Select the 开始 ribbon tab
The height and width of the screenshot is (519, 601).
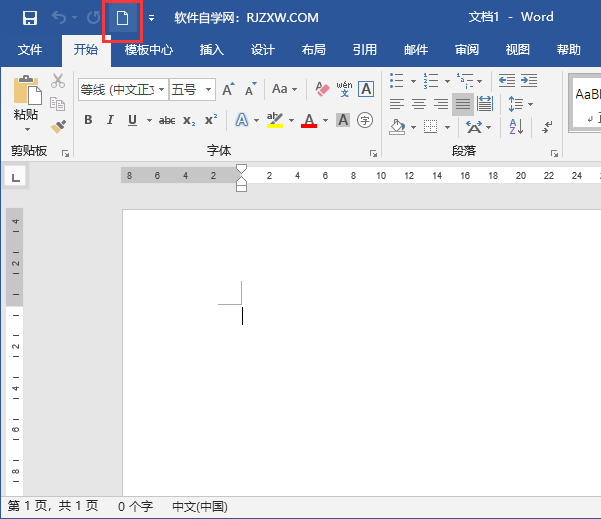pyautogui.click(x=86, y=50)
